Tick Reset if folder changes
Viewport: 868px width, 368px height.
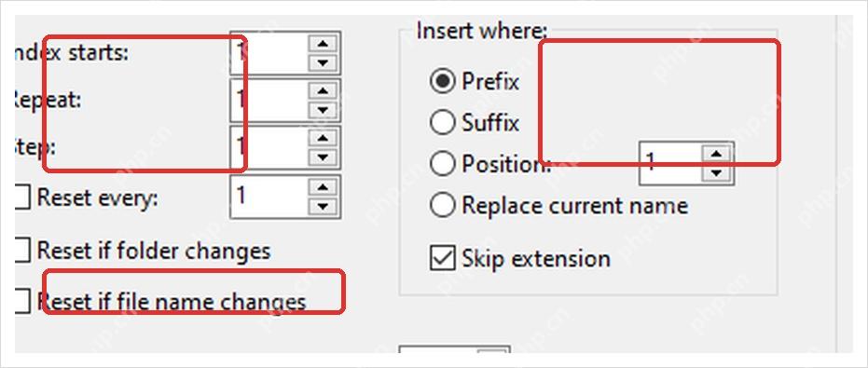22,251
